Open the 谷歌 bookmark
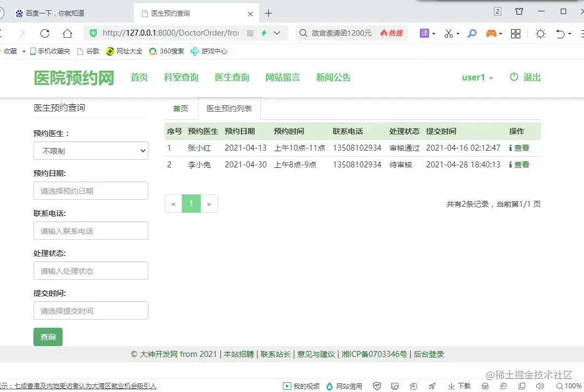Viewport: 584px width, 392px height. 89,51
